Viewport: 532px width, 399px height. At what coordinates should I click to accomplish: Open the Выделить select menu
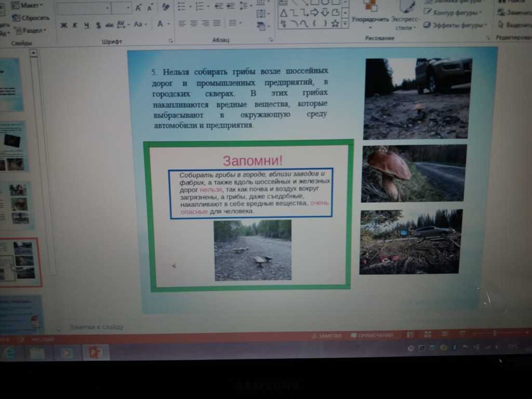tap(514, 25)
